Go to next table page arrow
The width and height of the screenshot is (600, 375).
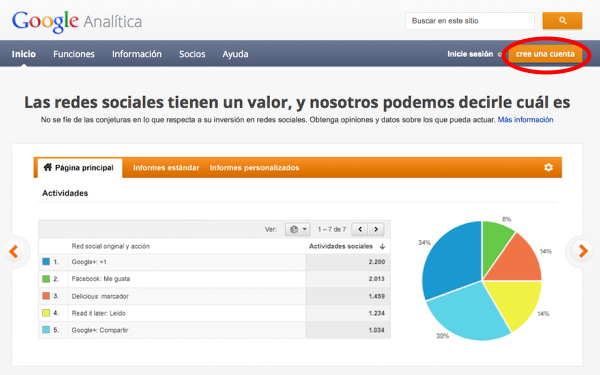376,229
